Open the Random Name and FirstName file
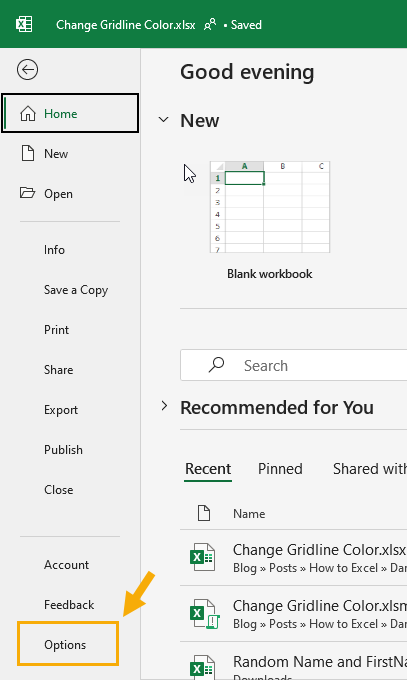This screenshot has height=680, width=407. [294, 661]
